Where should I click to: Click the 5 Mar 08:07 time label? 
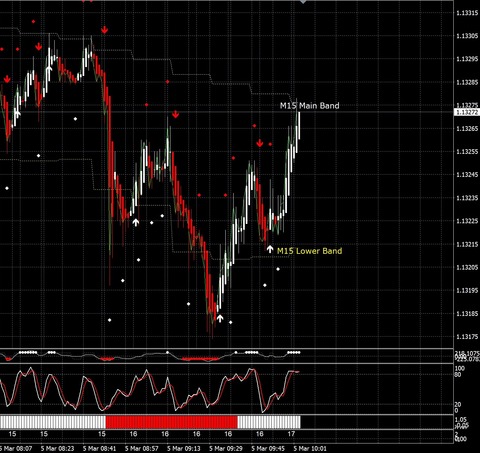tap(16, 448)
